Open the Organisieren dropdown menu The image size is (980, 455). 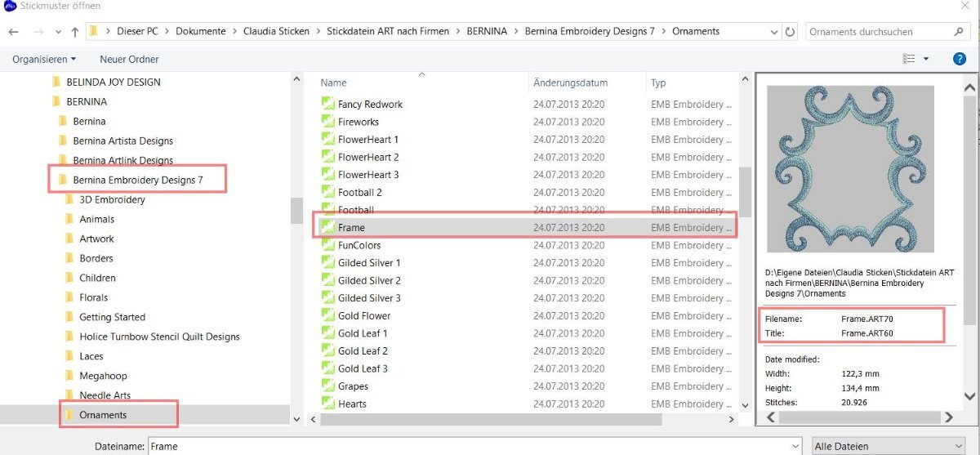click(45, 59)
